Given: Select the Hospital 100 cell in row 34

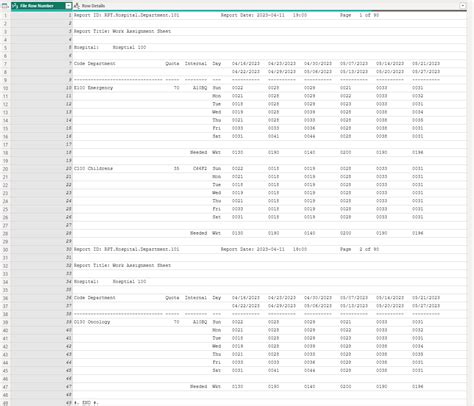Looking at the screenshot, I should (270, 282).
